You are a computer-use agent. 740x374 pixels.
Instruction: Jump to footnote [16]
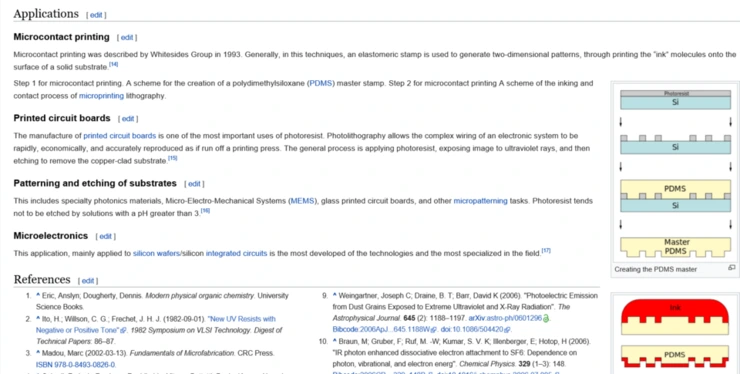pyautogui.click(x=205, y=210)
